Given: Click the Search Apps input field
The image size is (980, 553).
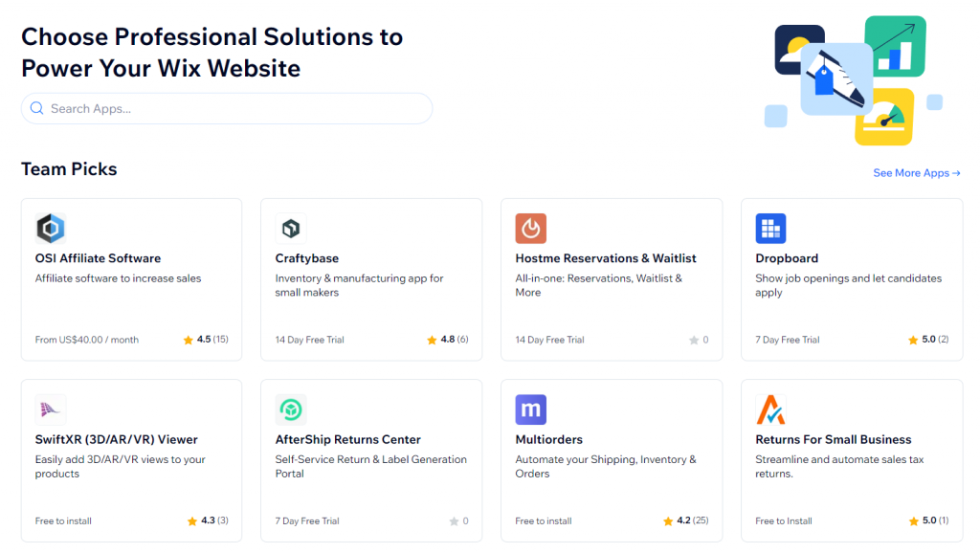Looking at the screenshot, I should pyautogui.click(x=226, y=108).
